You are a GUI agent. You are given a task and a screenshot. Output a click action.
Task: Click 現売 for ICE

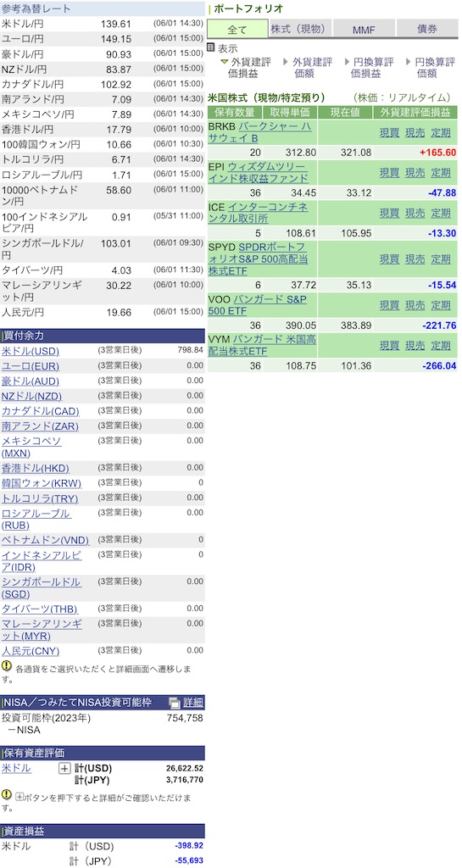coord(415,213)
